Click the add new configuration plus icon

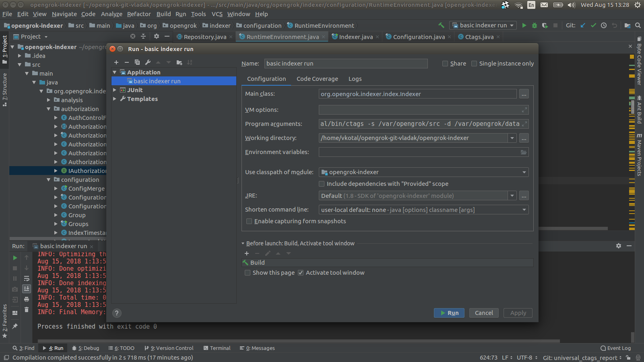pyautogui.click(x=116, y=62)
